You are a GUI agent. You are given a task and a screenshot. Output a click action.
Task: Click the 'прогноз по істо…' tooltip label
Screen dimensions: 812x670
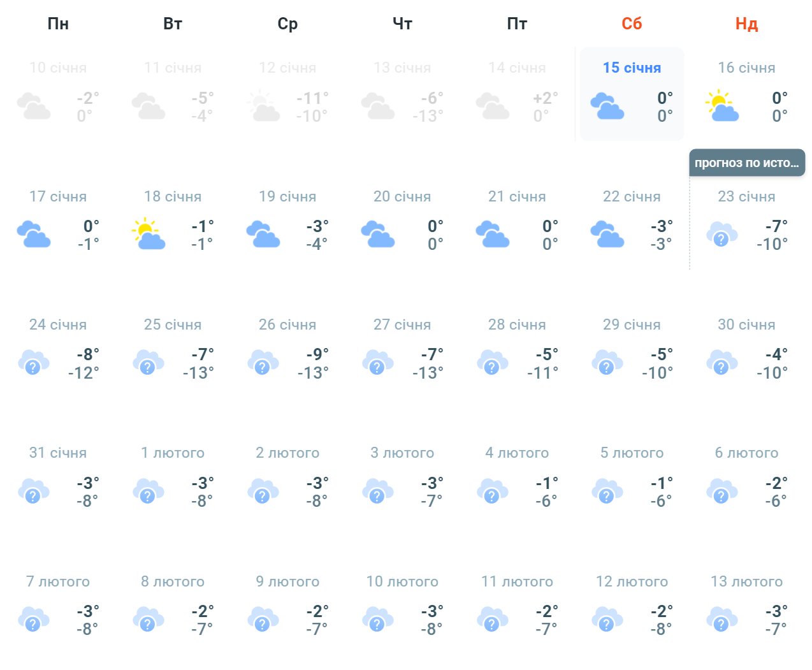(746, 163)
